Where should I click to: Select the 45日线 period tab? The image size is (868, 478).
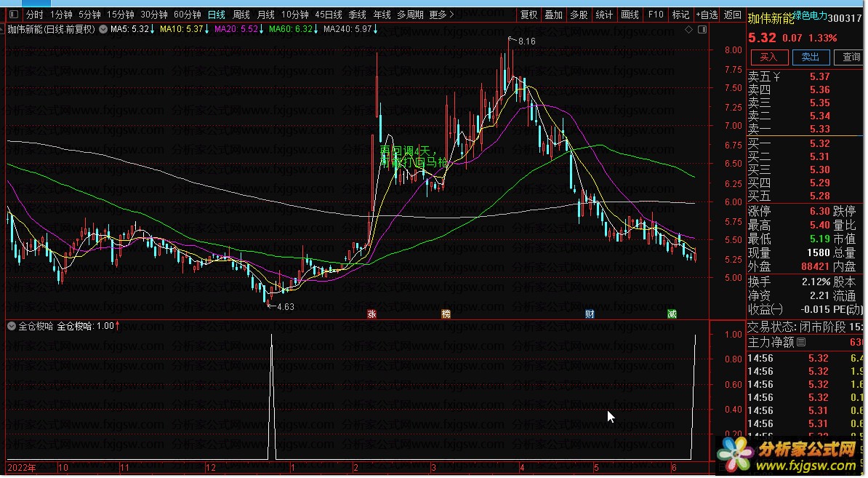click(x=329, y=15)
